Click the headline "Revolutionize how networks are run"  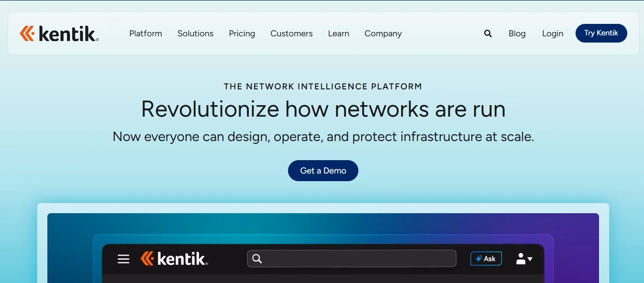coord(323,109)
